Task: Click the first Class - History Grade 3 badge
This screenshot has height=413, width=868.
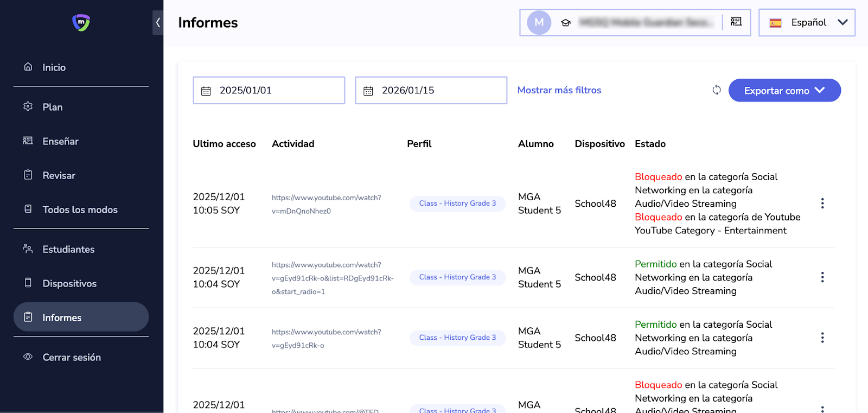Action: [457, 204]
